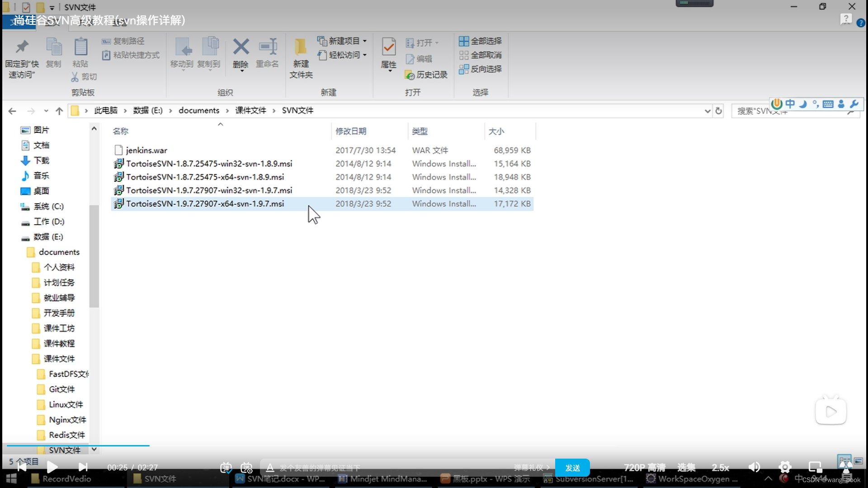Mute the video volume speaker

[x=754, y=467]
